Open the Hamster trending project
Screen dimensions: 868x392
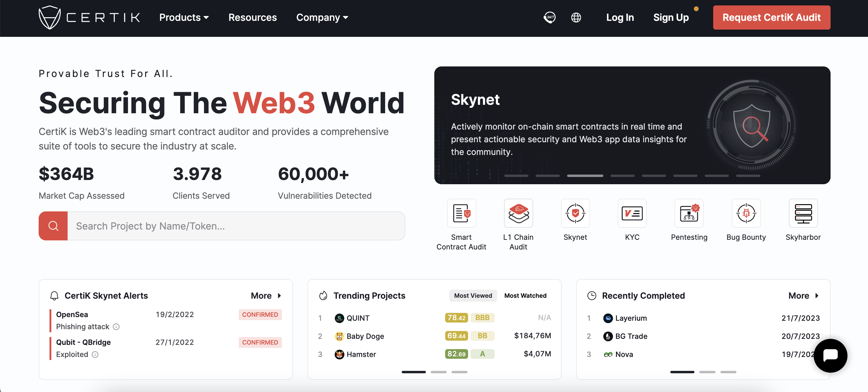pyautogui.click(x=434, y=355)
